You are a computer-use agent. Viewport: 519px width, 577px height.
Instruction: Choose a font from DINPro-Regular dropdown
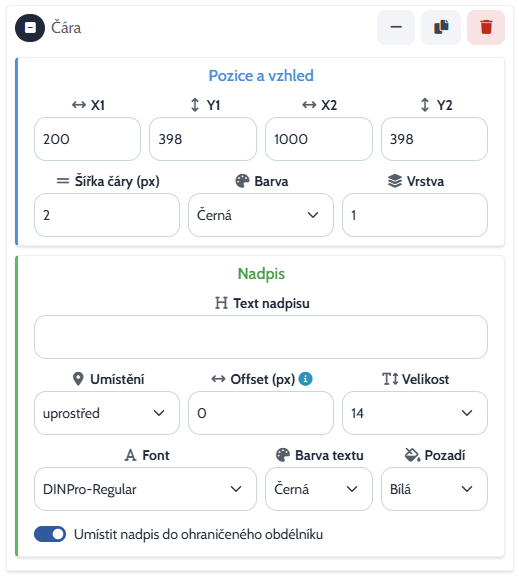(145, 489)
